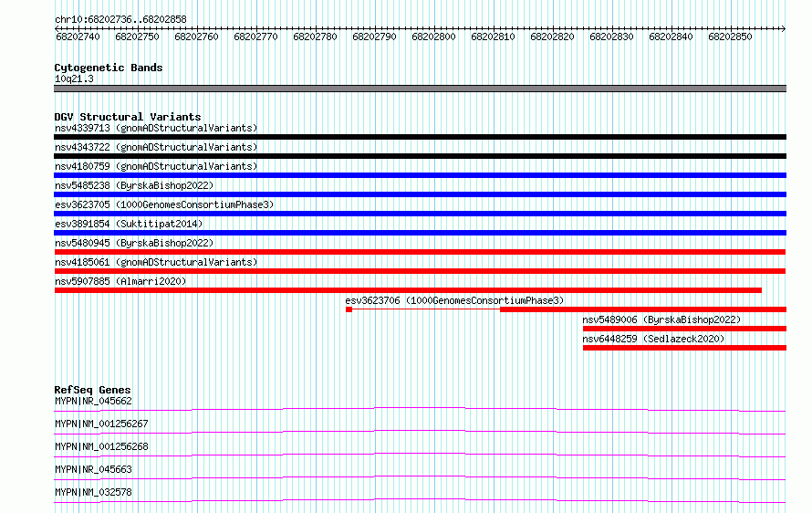Open MYPN|NM_001256267 transcript label
The width and height of the screenshot is (812, 513).
click(101, 424)
